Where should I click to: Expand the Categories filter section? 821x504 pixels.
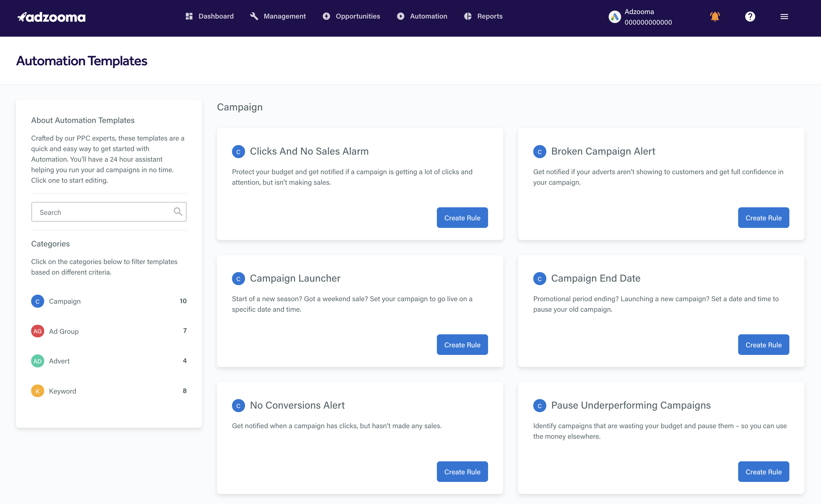[50, 243]
